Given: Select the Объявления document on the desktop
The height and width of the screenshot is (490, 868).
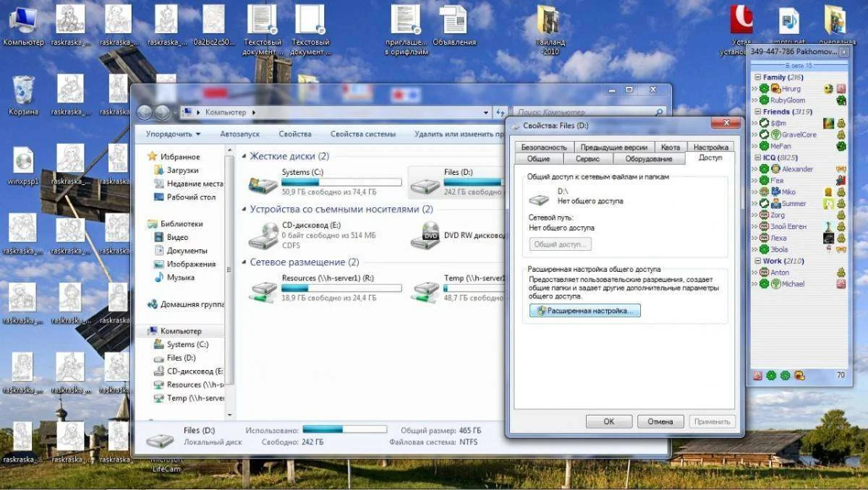Looking at the screenshot, I should (x=454, y=26).
